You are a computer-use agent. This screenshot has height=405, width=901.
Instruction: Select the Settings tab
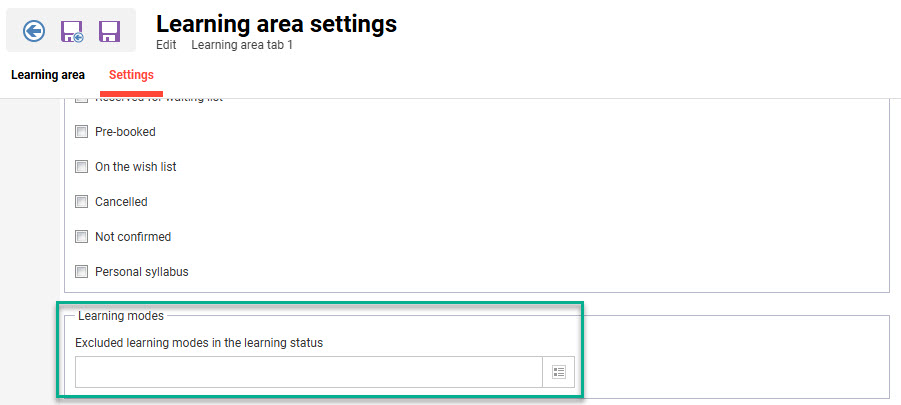coord(131,75)
